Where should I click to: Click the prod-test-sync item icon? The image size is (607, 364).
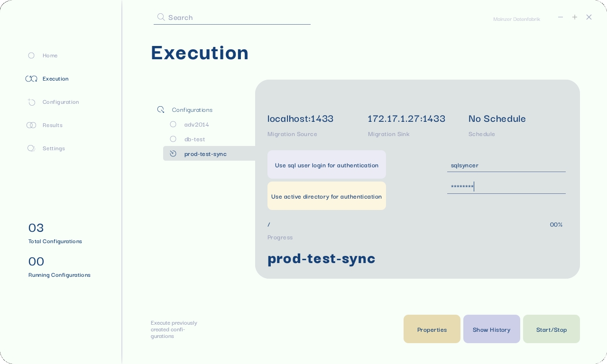[173, 154]
